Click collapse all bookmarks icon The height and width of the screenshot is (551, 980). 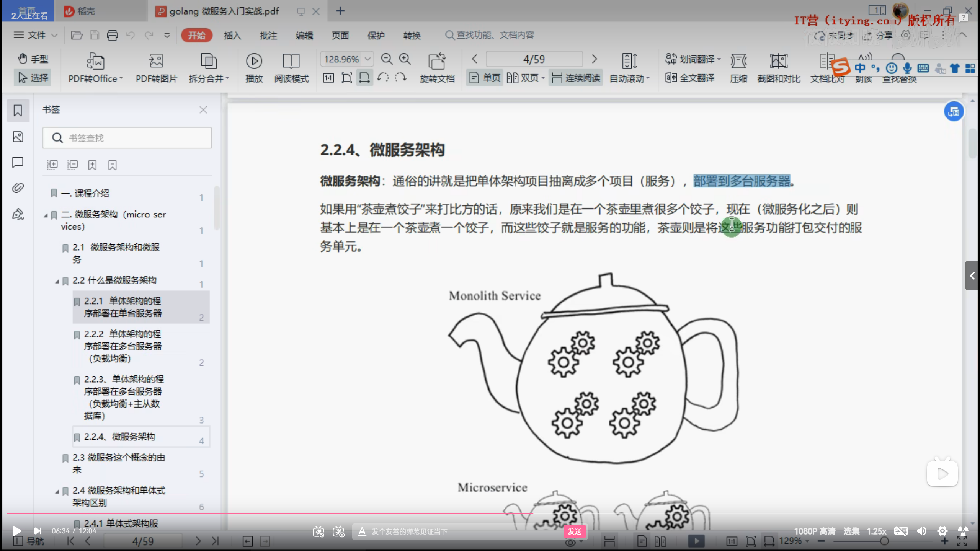coord(72,165)
